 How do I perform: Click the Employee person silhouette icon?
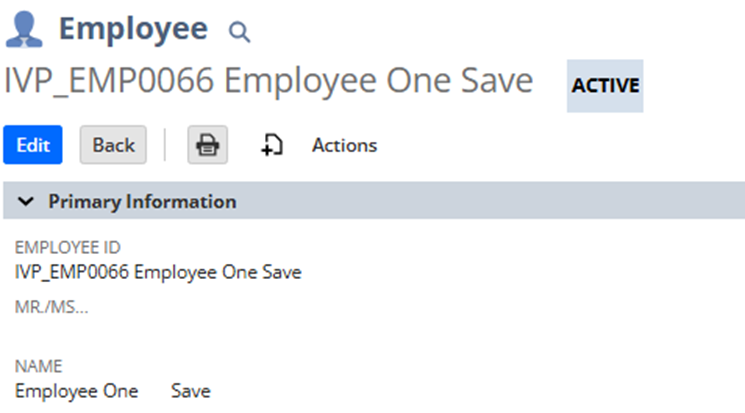pos(24,29)
